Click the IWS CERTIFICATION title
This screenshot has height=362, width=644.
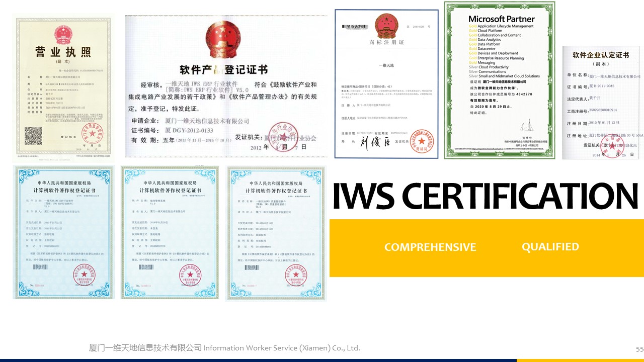[486, 197]
